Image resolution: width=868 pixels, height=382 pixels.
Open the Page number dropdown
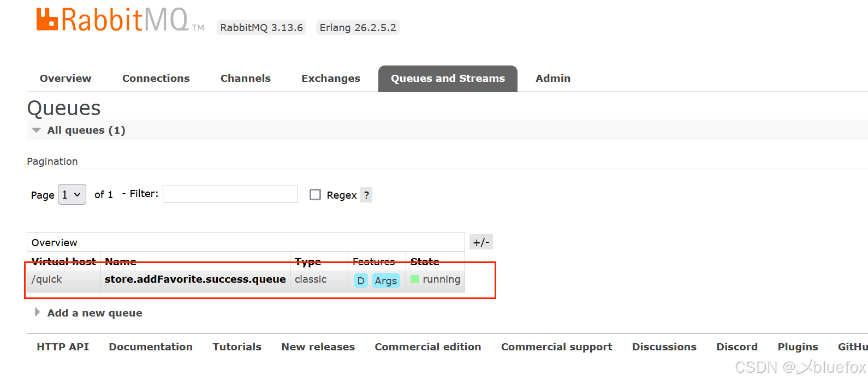(x=72, y=194)
